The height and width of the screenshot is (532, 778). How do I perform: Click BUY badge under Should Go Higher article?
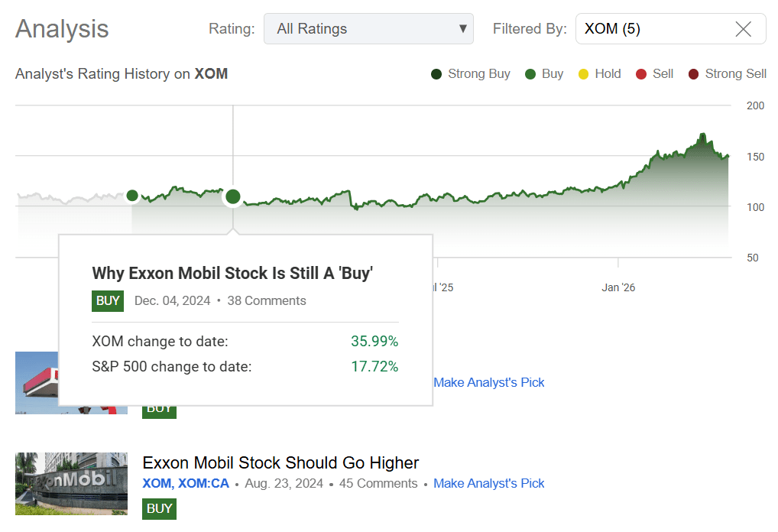tap(159, 508)
